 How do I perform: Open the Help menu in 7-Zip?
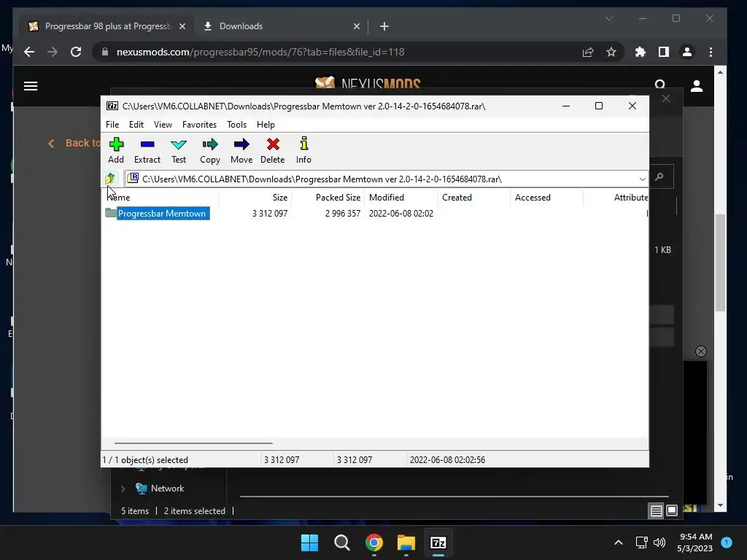tap(266, 124)
